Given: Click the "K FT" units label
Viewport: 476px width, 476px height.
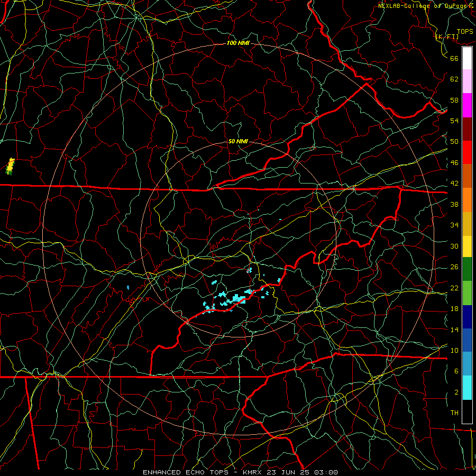Looking at the screenshot, I should tap(447, 36).
